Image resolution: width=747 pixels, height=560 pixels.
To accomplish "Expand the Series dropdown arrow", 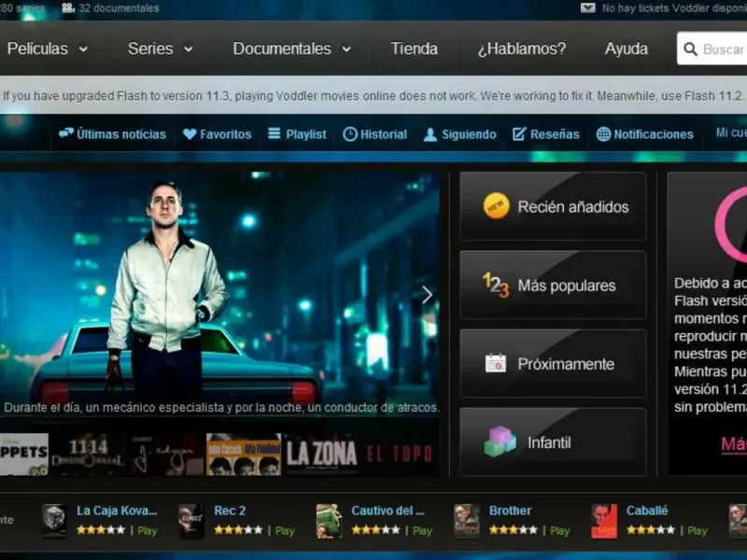I will tap(189, 49).
